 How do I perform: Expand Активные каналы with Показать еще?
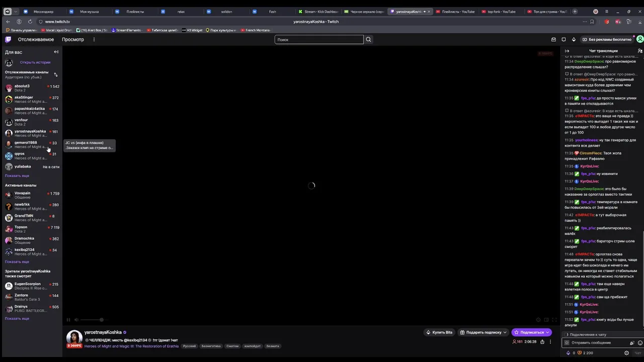[17, 262]
